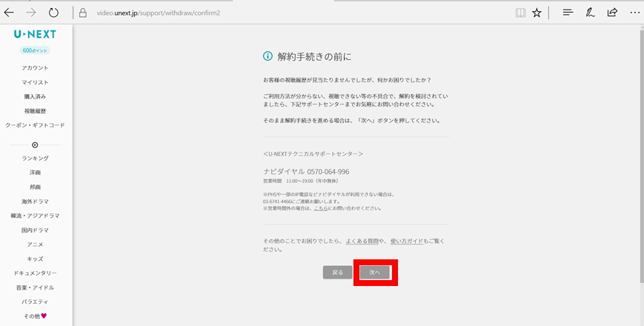Open マイリスト in the sidebar
The width and height of the screenshot is (644, 326).
[35, 82]
